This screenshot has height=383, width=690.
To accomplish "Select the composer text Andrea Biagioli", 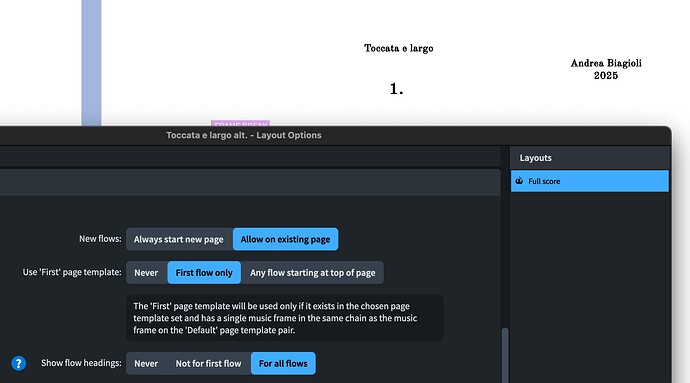I will 606,63.
